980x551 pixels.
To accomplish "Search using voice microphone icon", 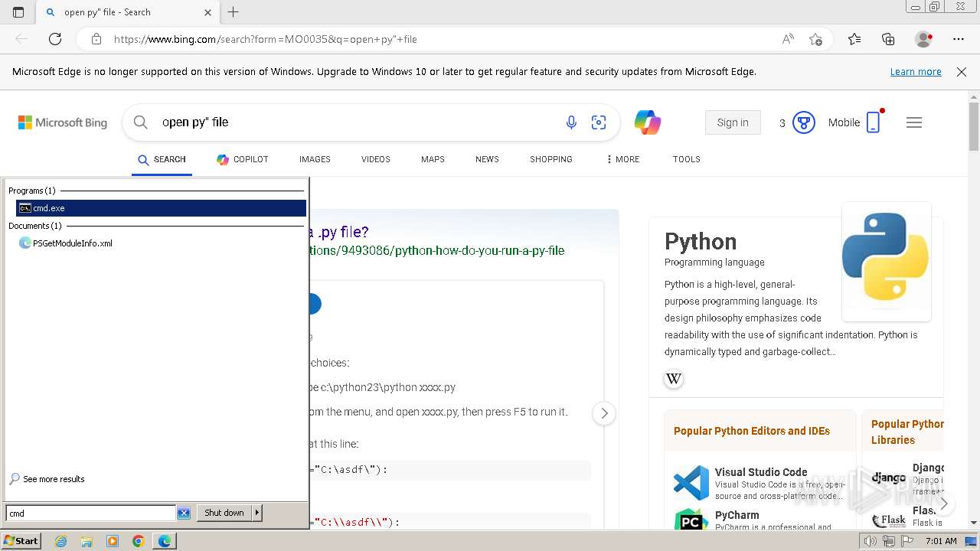I will [571, 122].
